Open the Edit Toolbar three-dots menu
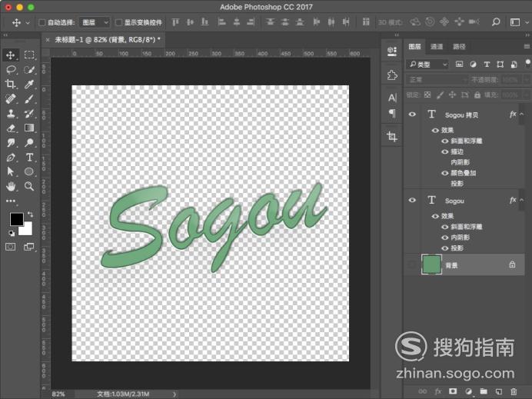532x399 pixels. point(11,201)
